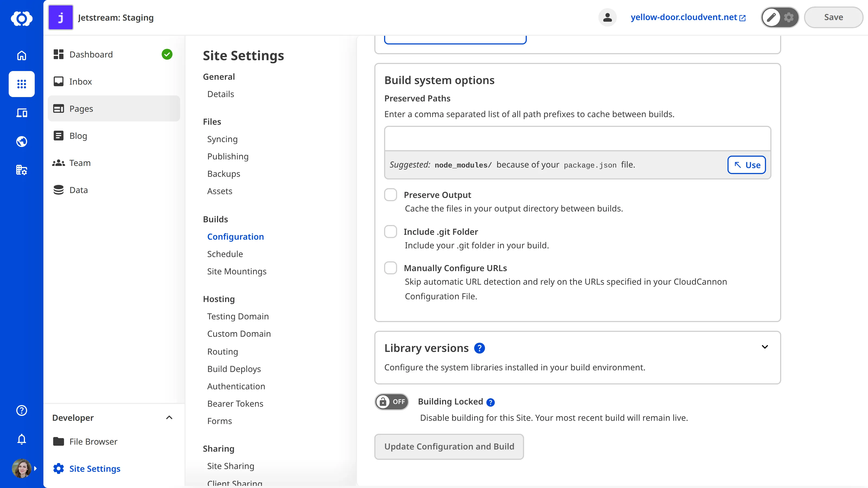The image size is (868, 488).
Task: Open File Browser
Action: (x=114, y=442)
